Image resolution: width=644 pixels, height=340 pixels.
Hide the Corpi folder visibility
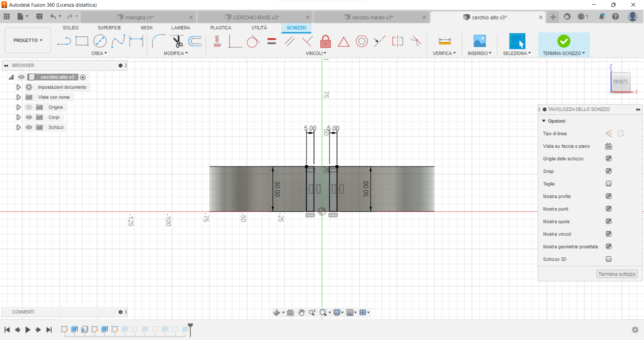click(29, 117)
